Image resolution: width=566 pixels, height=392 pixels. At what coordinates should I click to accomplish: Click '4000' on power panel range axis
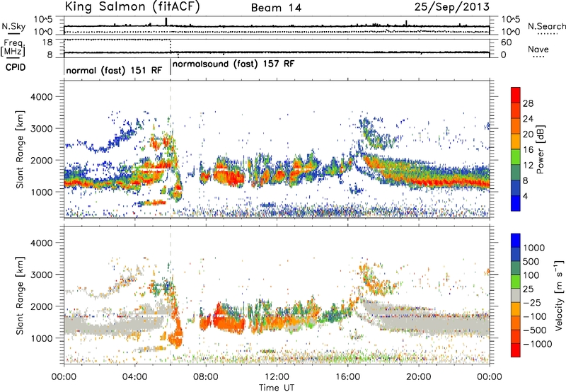pyautogui.click(x=41, y=97)
